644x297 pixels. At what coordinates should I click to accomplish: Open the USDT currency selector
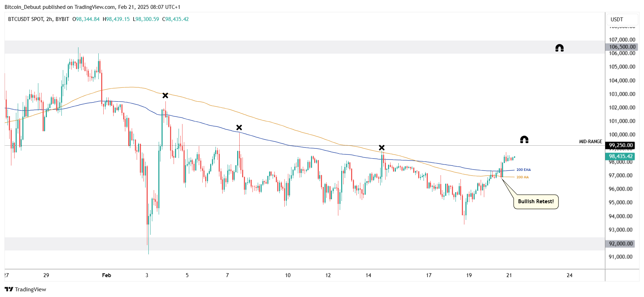pos(617,20)
